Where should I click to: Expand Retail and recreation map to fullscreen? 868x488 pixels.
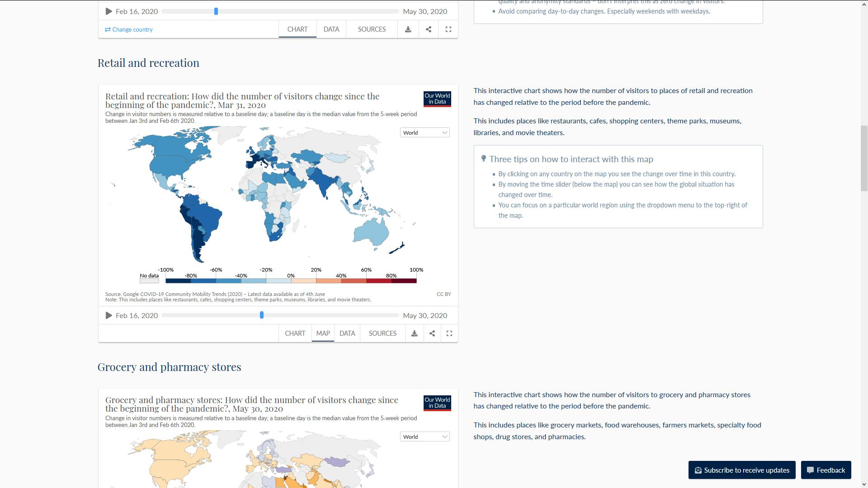[449, 333]
